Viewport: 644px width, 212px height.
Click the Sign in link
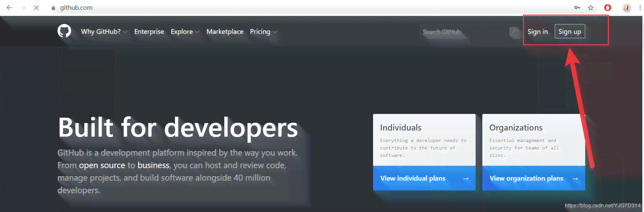pos(537,31)
